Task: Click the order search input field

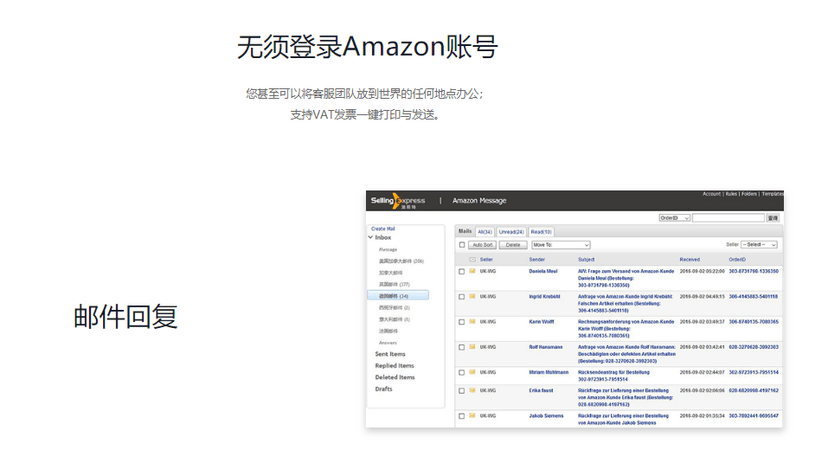Action: point(728,217)
